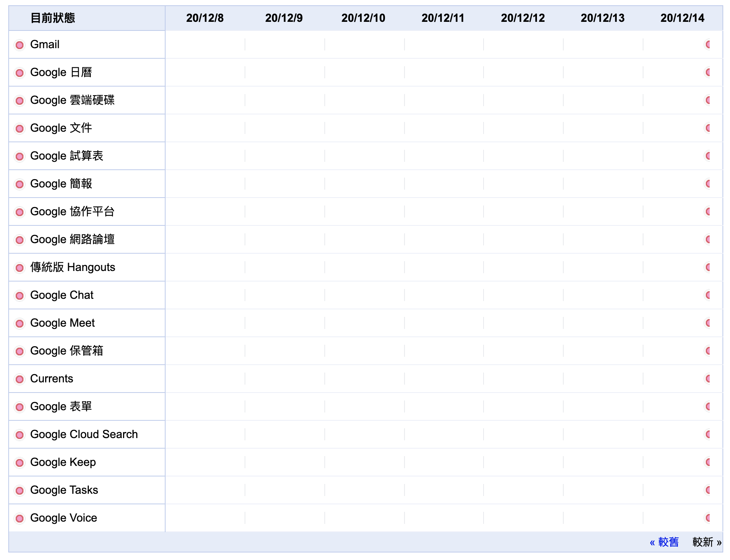Image resolution: width=730 pixels, height=560 pixels.
Task: Click the status icon next to Google 文件
Action: (x=20, y=129)
